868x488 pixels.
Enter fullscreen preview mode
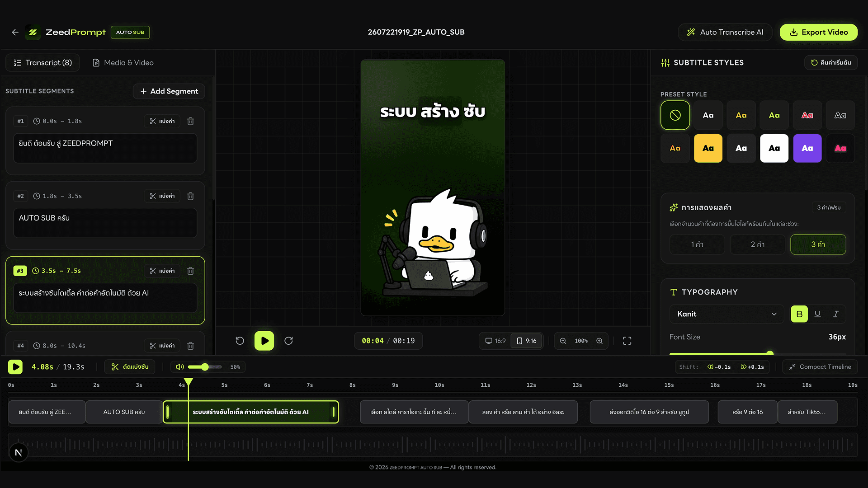tap(627, 341)
